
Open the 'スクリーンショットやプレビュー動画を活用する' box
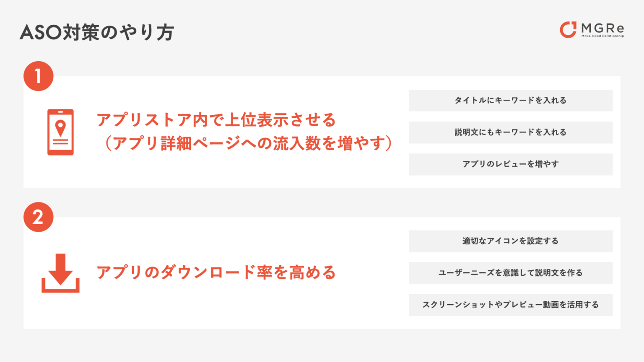click(511, 305)
